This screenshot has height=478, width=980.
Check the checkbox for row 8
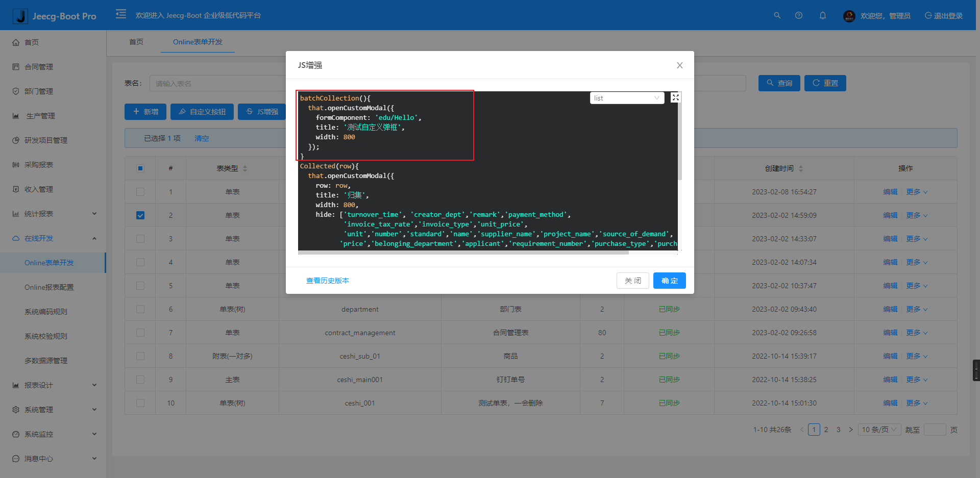click(x=140, y=356)
